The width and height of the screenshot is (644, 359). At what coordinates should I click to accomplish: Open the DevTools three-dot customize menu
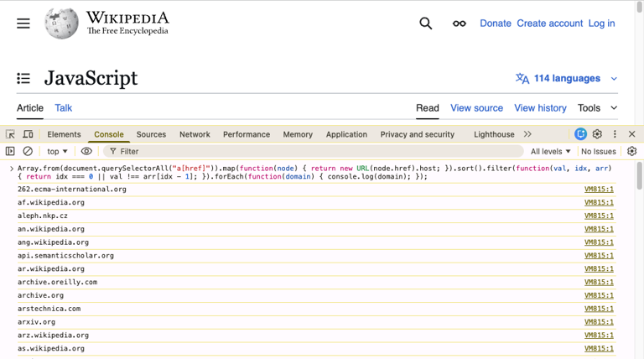pyautogui.click(x=615, y=134)
